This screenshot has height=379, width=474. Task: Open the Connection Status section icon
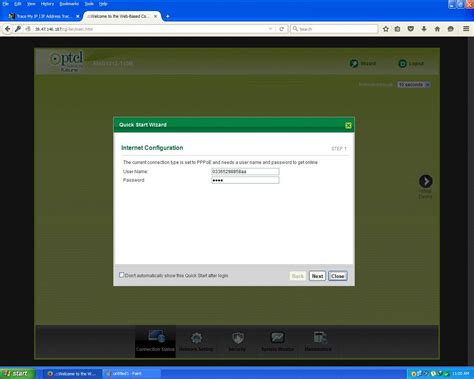(156, 337)
